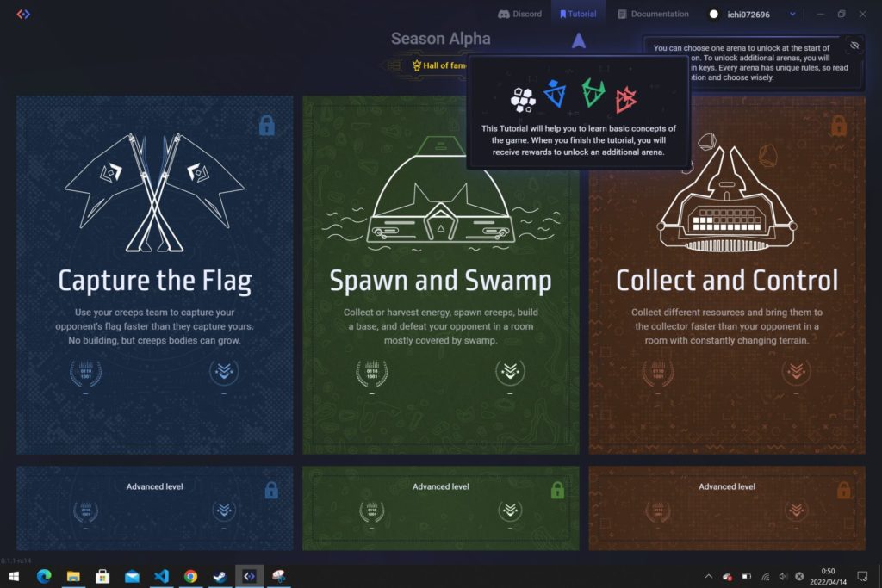Open the Discord link
The width and height of the screenshot is (882, 588).
(x=519, y=14)
